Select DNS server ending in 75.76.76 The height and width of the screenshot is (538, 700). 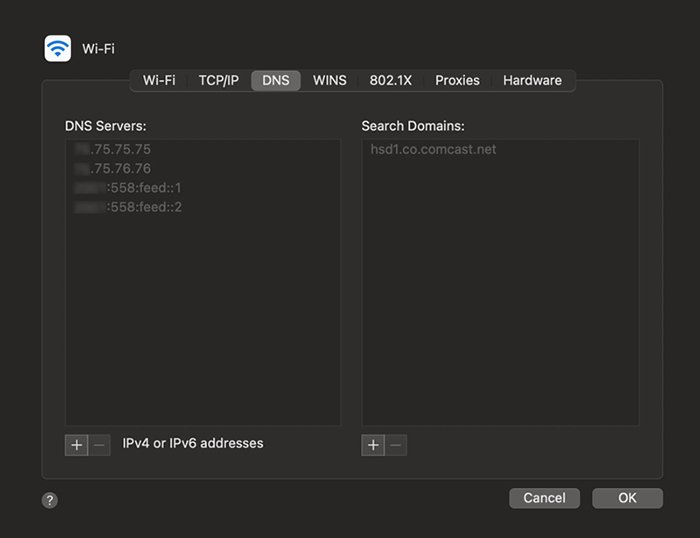113,168
